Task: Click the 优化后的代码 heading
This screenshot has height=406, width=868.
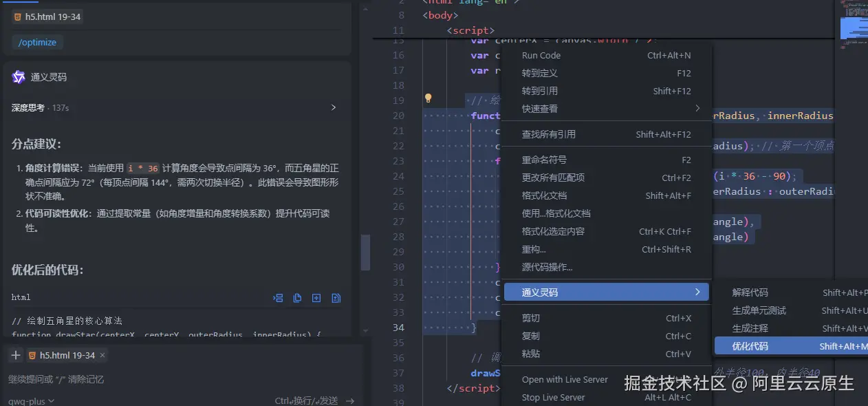Action: [47, 270]
